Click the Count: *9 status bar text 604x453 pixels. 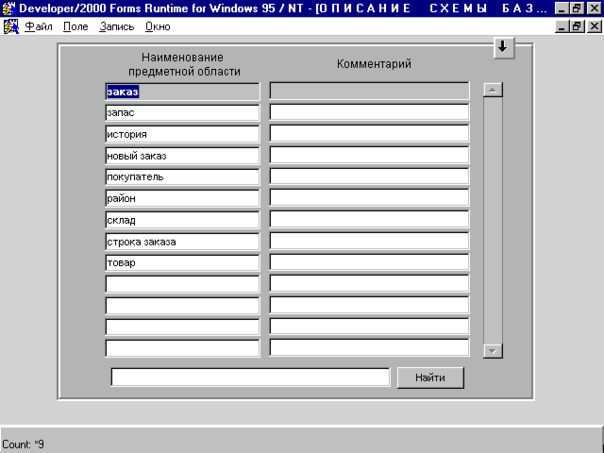coord(23,444)
